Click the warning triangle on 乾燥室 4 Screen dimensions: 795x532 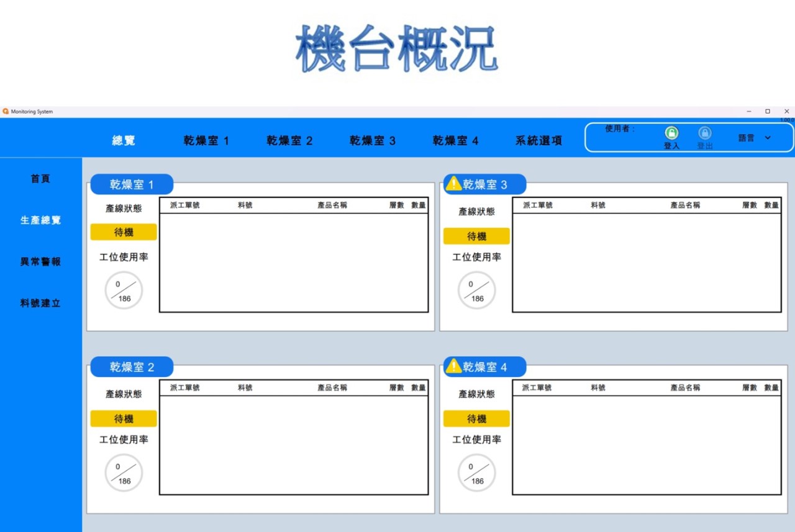tap(453, 366)
